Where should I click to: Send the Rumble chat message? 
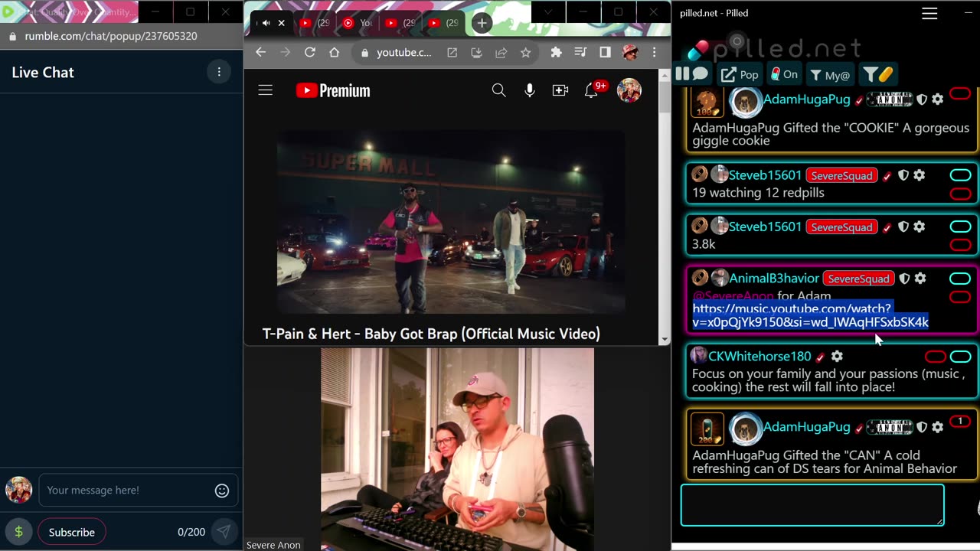(224, 531)
